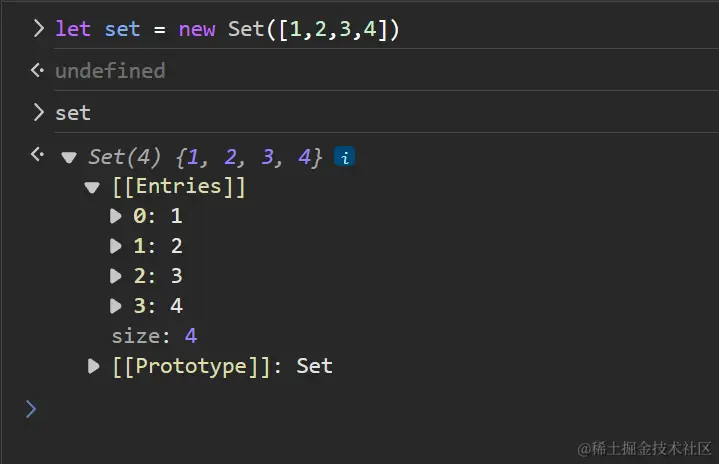Click the output arrow beside Set(4)
The height and width of the screenshot is (464, 719).
pyautogui.click(x=37, y=155)
